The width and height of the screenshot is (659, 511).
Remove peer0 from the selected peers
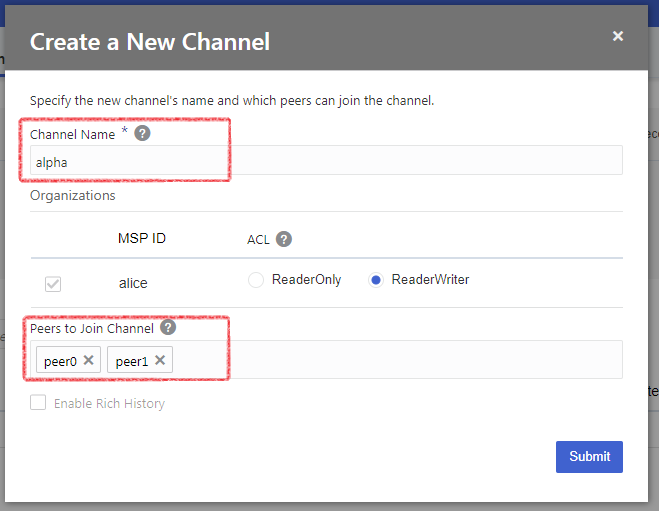coord(89,360)
